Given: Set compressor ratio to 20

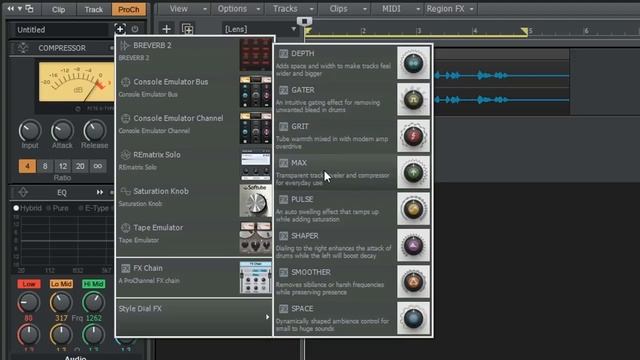Looking at the screenshot, I should [x=80, y=166].
